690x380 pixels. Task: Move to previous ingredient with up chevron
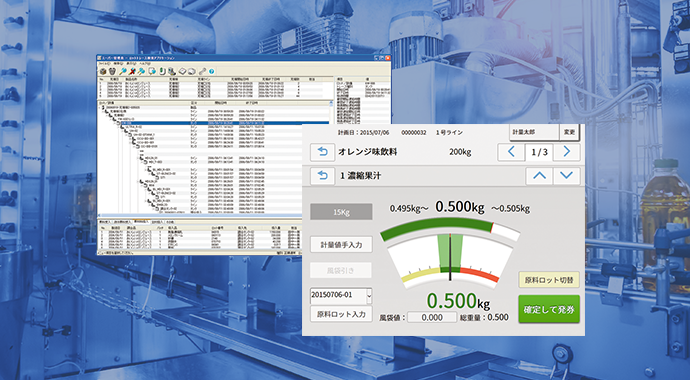coord(539,176)
